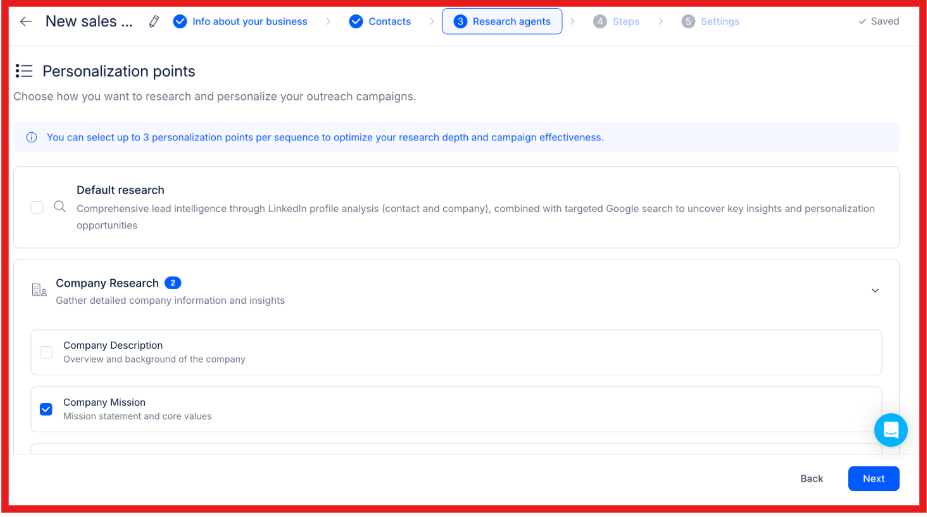Screen dimensions: 927x517
Task: Click the Back button
Action: click(811, 479)
